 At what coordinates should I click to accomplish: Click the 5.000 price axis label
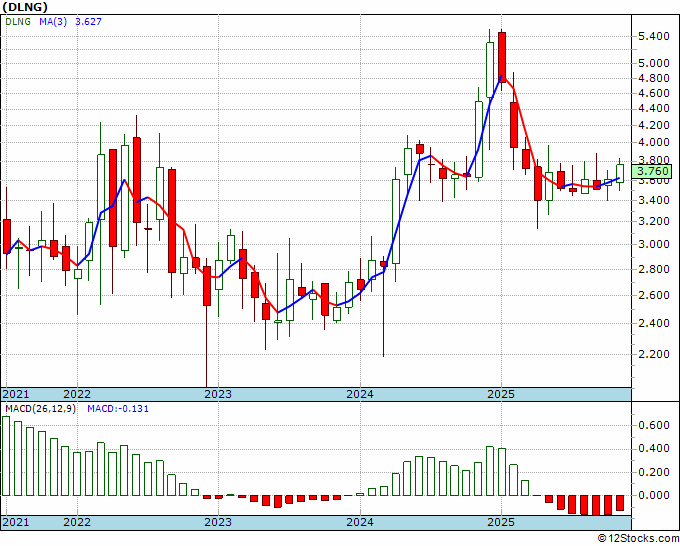[x=654, y=63]
